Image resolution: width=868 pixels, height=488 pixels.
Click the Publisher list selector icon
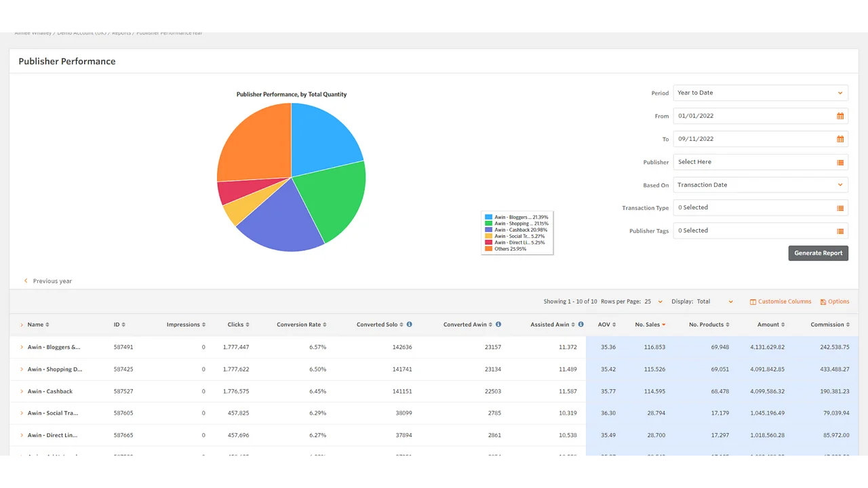(840, 163)
